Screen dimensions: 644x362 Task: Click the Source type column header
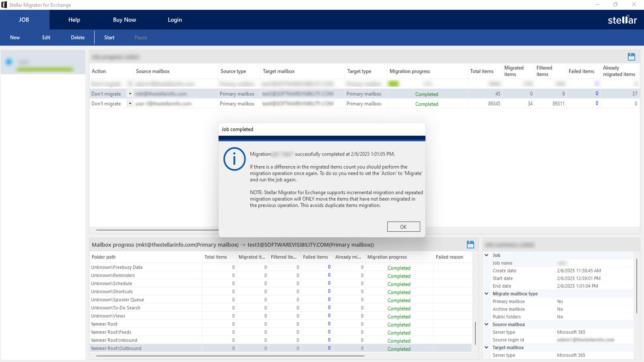[239, 71]
